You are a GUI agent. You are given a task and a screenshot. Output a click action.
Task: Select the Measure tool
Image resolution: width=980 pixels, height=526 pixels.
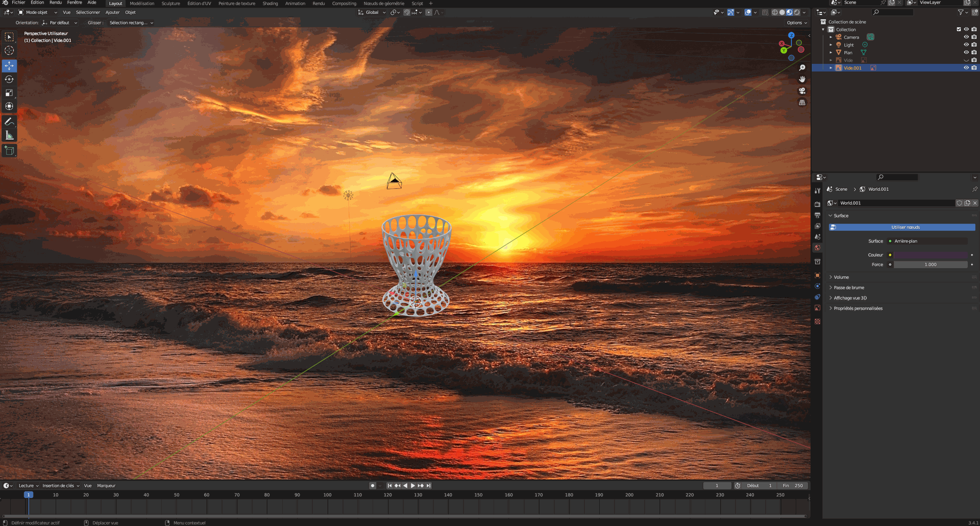(9, 135)
